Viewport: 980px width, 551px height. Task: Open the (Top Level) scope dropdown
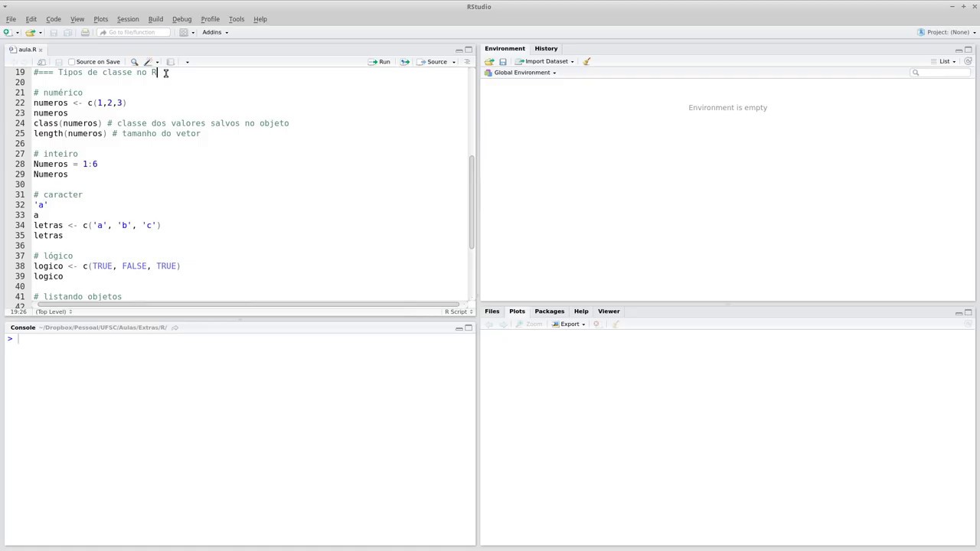[54, 312]
